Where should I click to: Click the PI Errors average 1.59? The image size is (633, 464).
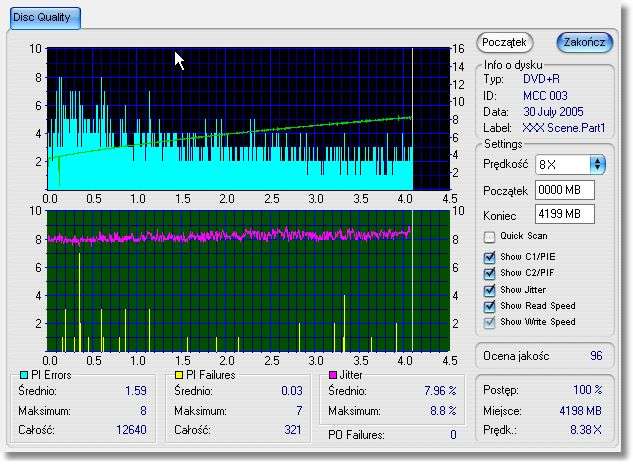tap(136, 391)
